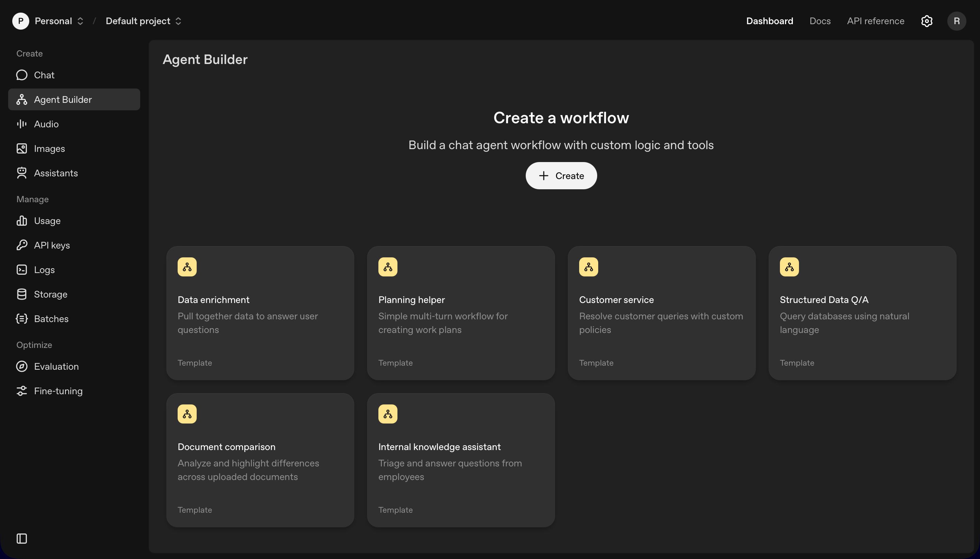
Task: Click the Chat bubble icon
Action: [22, 75]
